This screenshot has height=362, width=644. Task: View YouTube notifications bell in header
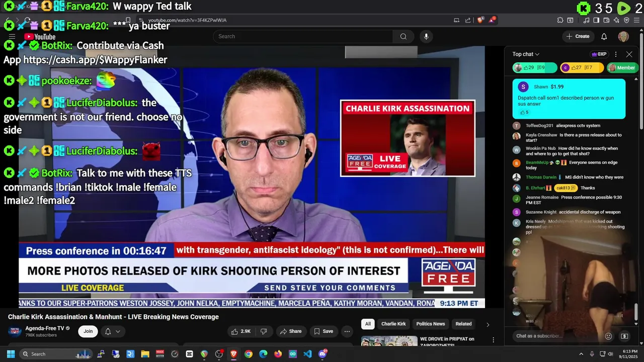click(x=604, y=36)
